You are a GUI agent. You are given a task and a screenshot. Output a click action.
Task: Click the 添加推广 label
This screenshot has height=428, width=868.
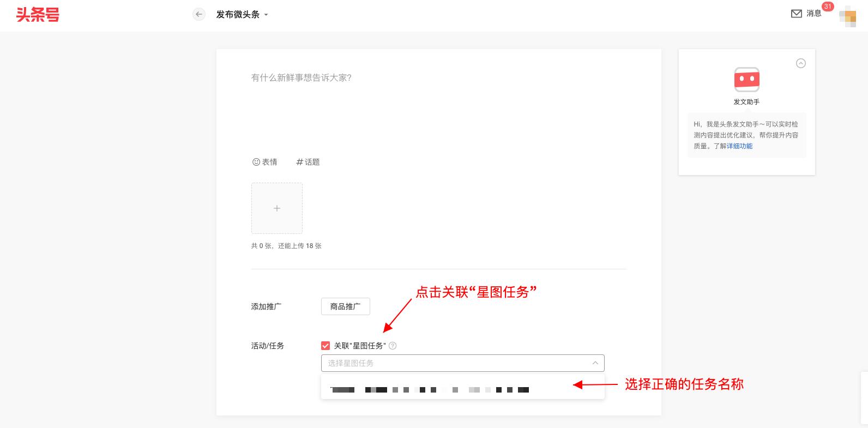tap(266, 306)
